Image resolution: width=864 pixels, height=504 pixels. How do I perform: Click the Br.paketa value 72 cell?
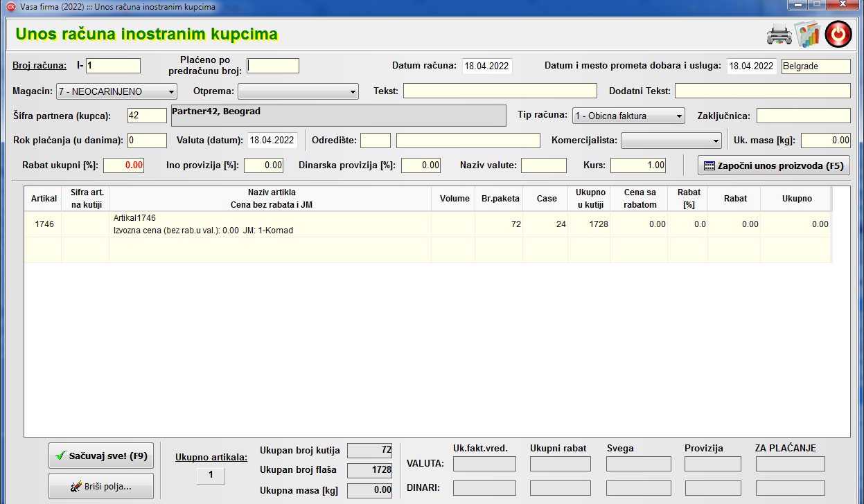pyautogui.click(x=500, y=224)
